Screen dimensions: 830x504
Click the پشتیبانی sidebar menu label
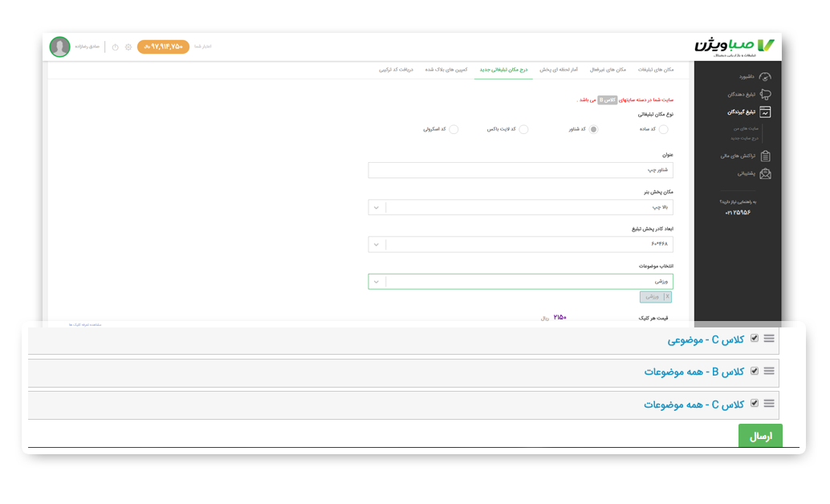[x=747, y=173]
